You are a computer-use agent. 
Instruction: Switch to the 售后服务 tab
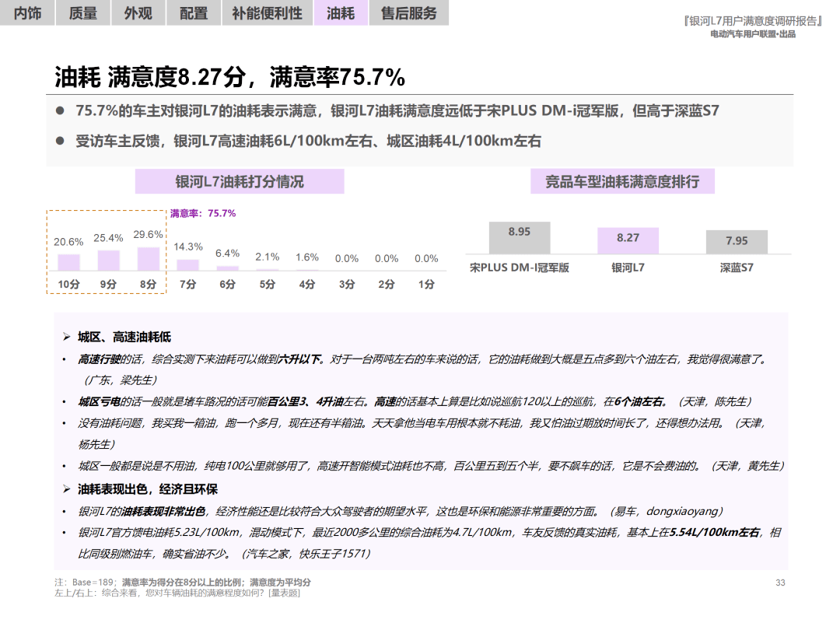[409, 13]
